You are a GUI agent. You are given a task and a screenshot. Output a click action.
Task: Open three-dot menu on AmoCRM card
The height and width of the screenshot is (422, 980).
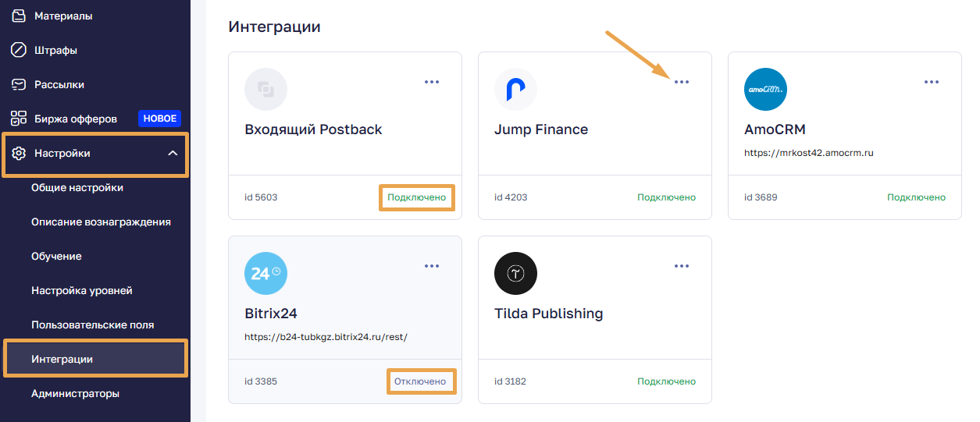(x=932, y=82)
